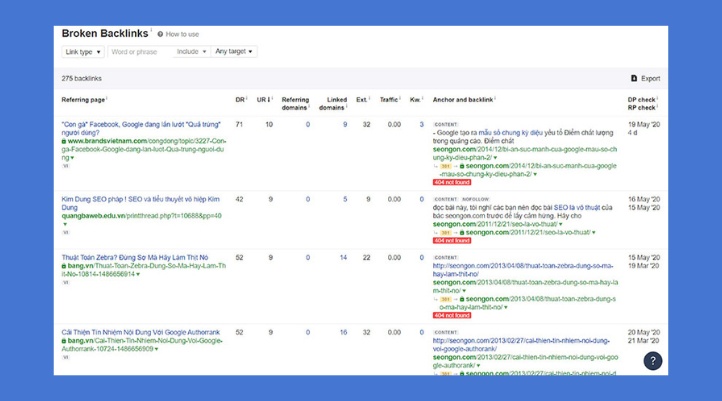Click the 19 May '20 check date
This screenshot has height=401, width=722.
[644, 124]
